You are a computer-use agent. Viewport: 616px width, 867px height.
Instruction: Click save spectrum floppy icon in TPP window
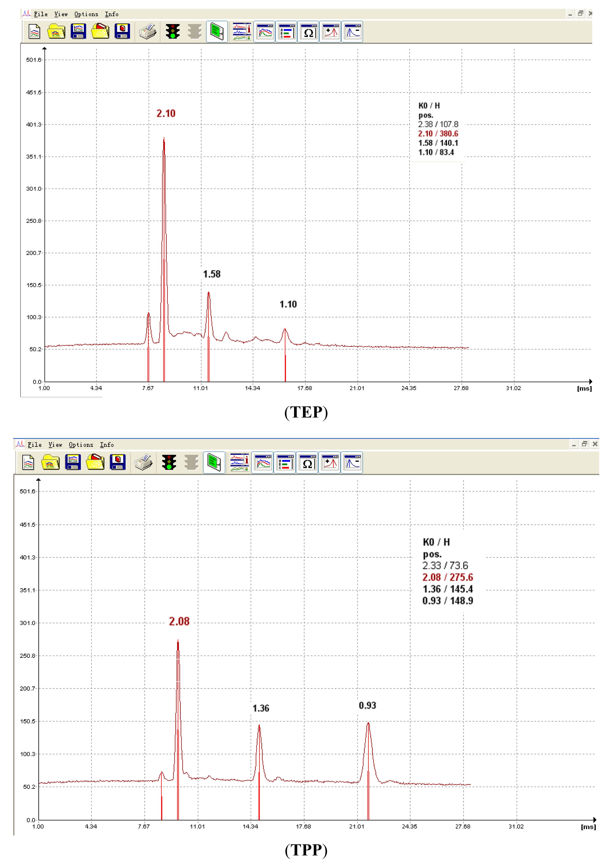(x=73, y=462)
